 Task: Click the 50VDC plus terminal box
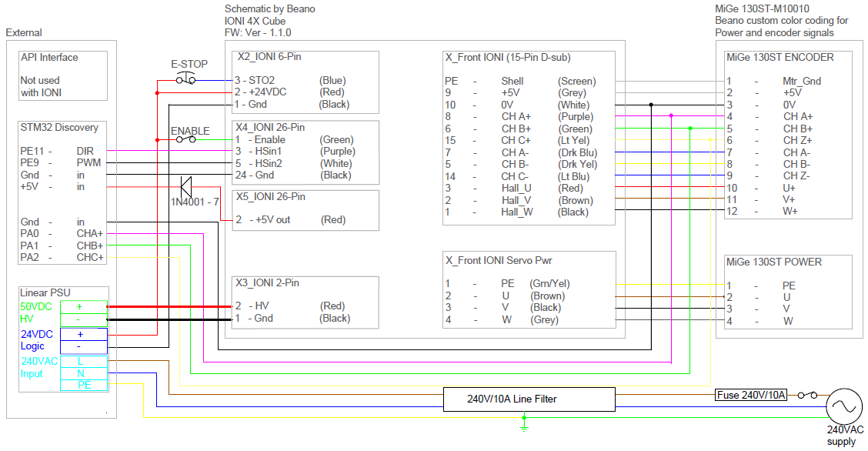84,306
